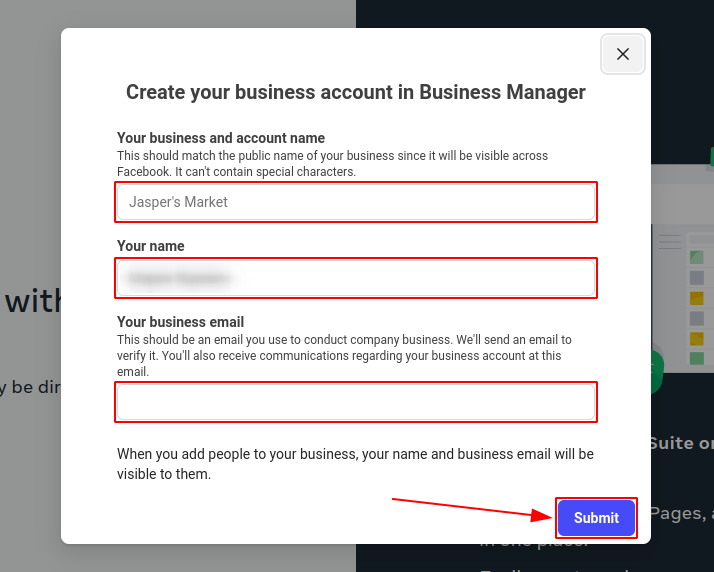
Task: Focus the Your name input field
Action: 356,278
